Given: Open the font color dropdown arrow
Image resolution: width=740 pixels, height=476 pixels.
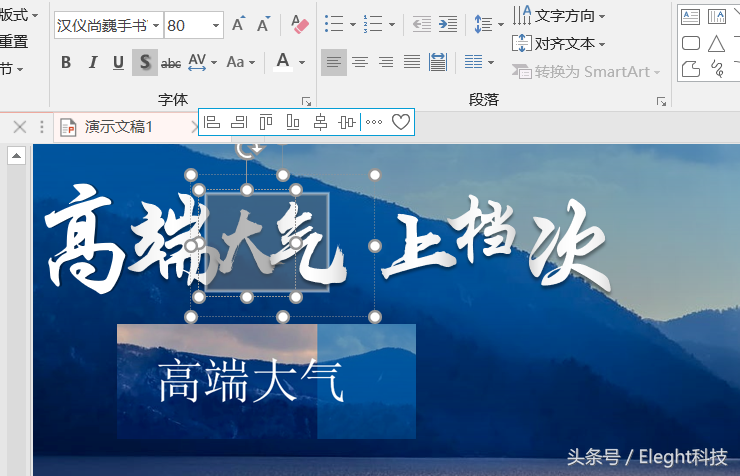Looking at the screenshot, I should (x=302, y=62).
